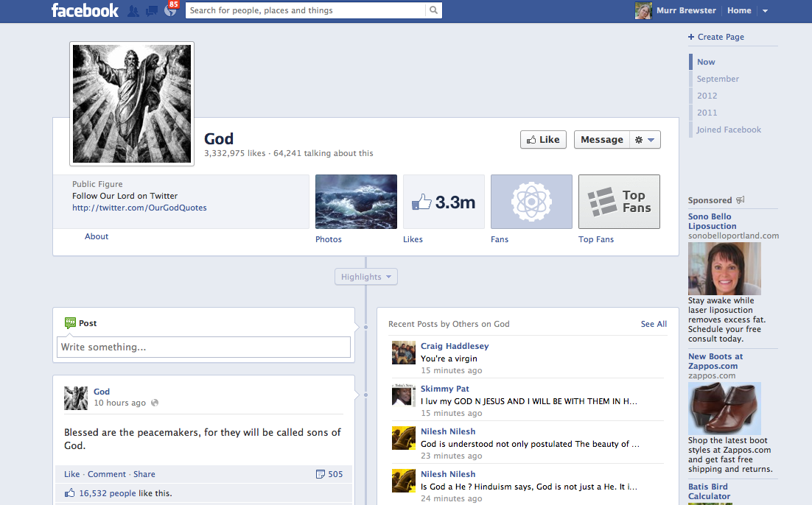Open Nilesh Nilesh post about God is understood

tap(530, 444)
